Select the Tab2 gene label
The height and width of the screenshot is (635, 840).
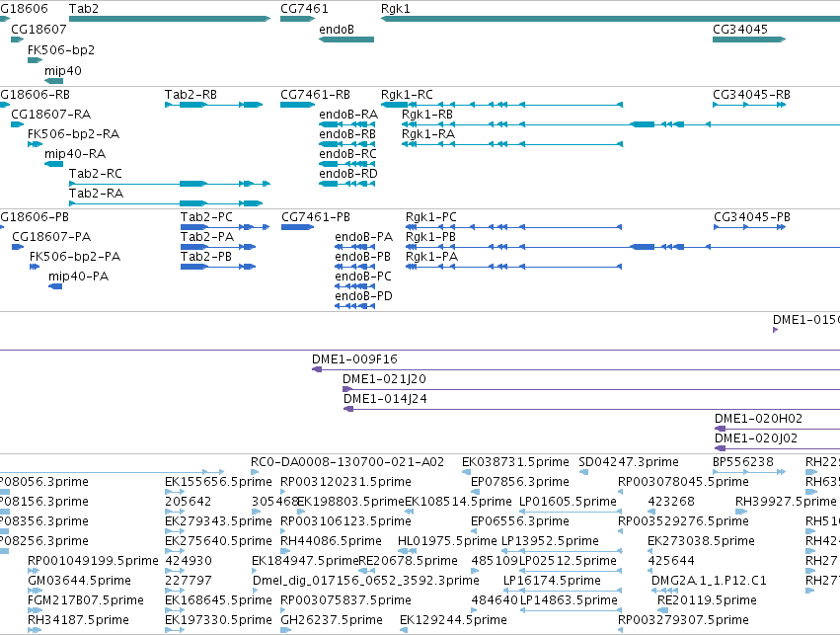click(84, 9)
